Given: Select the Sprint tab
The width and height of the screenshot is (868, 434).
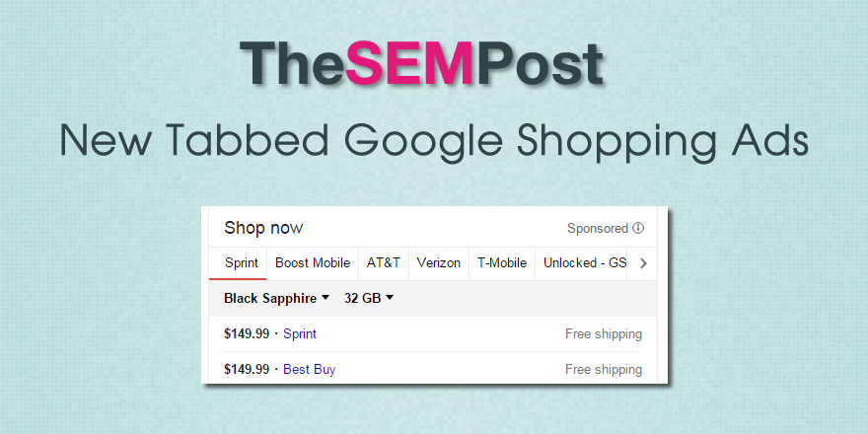Looking at the screenshot, I should (x=242, y=263).
